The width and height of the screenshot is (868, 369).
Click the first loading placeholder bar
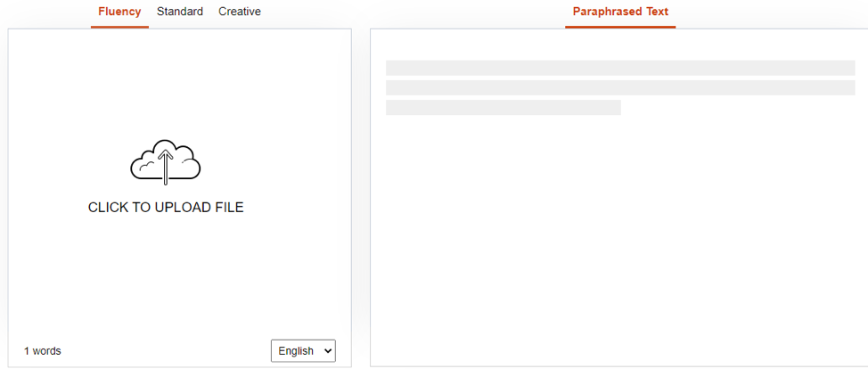tap(620, 68)
